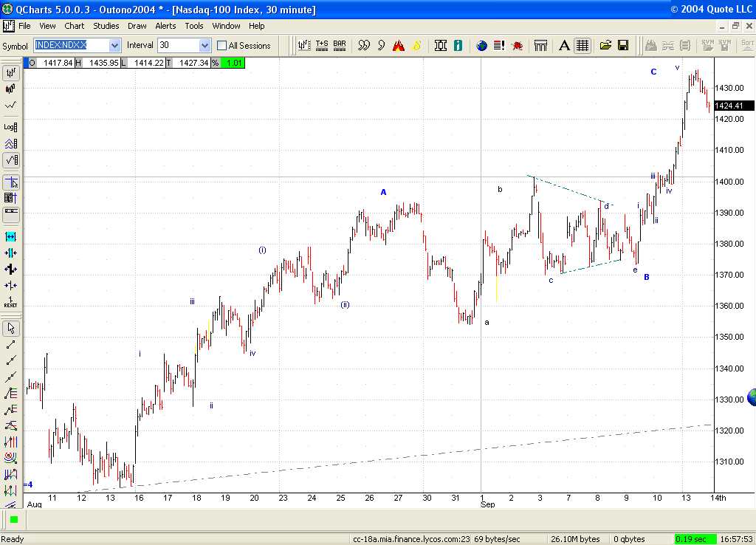This screenshot has width=756, height=545.
Task: Open the Studies menu
Action: click(x=106, y=25)
